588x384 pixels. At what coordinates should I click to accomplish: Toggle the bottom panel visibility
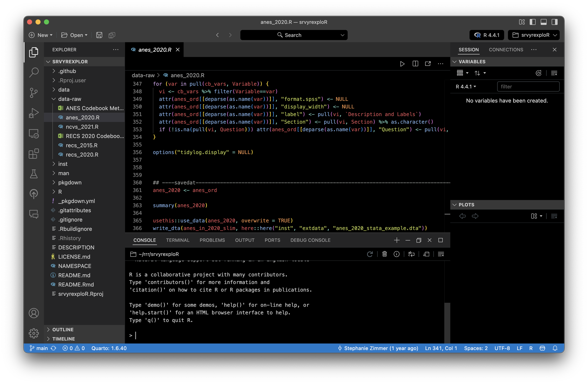tap(543, 22)
